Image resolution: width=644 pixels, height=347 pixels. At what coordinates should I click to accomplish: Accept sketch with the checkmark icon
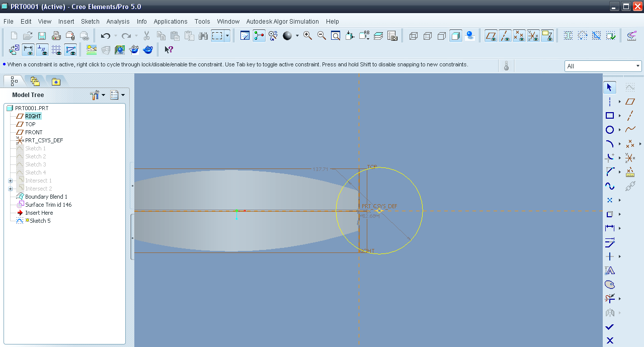point(610,327)
